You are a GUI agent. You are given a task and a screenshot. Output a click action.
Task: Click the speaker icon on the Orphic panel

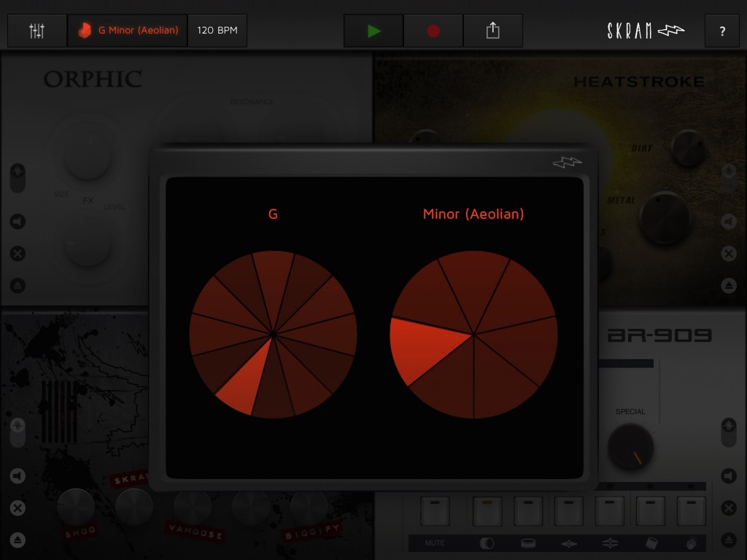pyautogui.click(x=18, y=222)
